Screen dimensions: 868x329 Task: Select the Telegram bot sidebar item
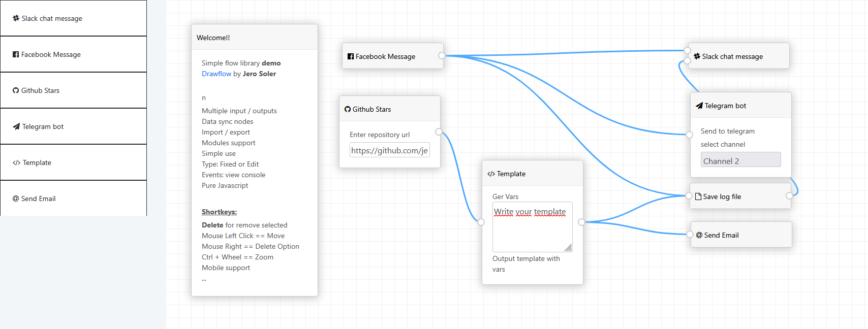coord(73,126)
